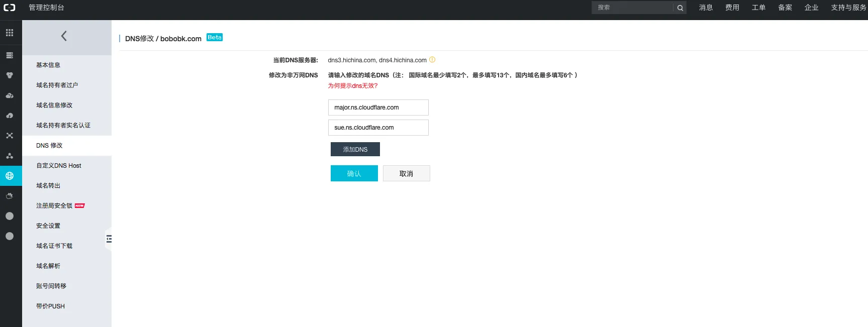Click 管理控制台 title in top bar

pos(46,8)
